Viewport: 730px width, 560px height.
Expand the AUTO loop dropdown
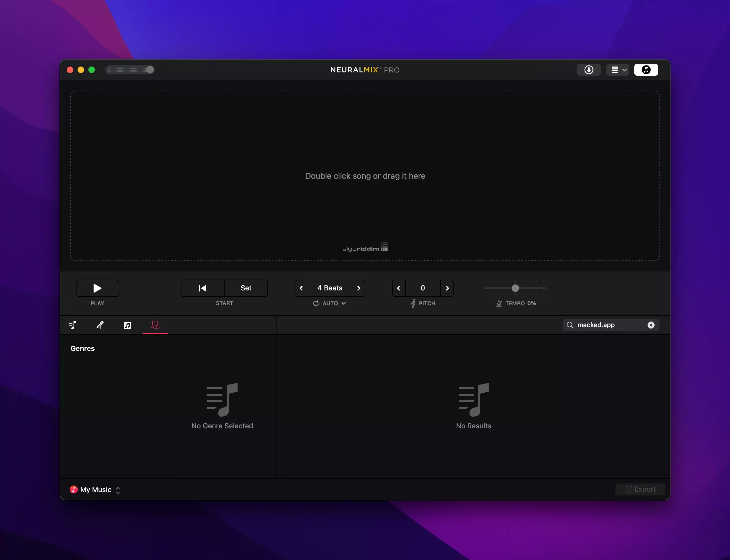[330, 303]
